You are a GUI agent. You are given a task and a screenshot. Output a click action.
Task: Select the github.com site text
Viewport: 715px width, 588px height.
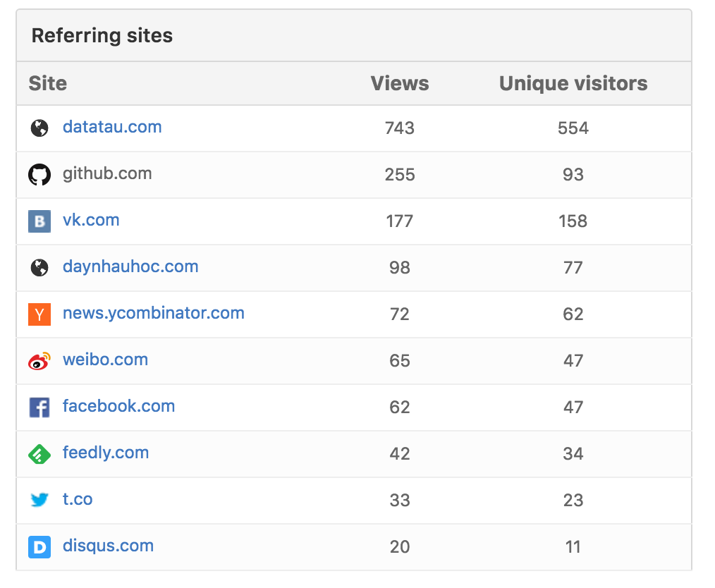107,173
